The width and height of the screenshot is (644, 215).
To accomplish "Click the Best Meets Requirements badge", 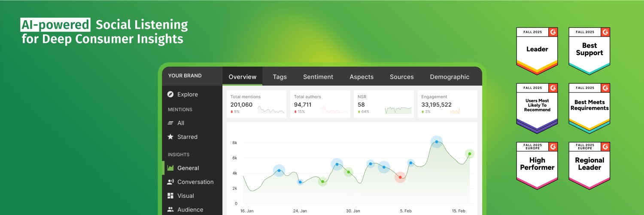I will coord(589,108).
